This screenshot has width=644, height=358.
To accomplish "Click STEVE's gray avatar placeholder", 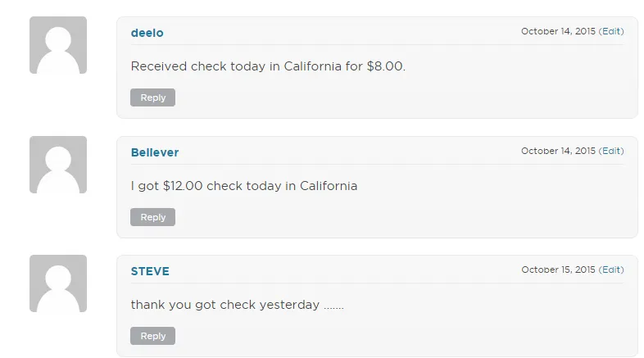I will pos(57,283).
